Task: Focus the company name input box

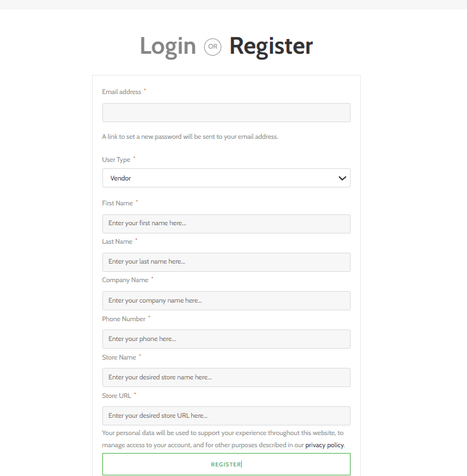Action: pos(226,300)
